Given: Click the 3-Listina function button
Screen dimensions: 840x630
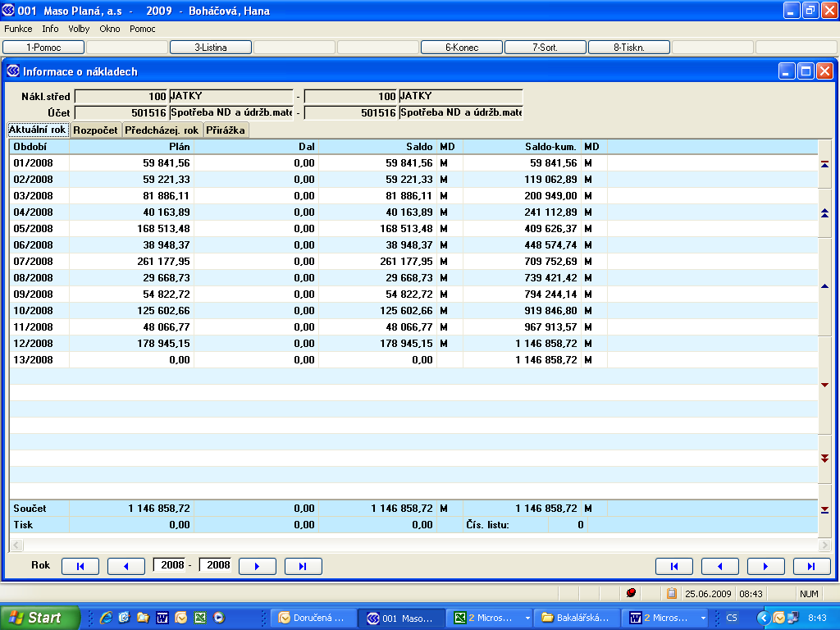Looking at the screenshot, I should tap(211, 47).
